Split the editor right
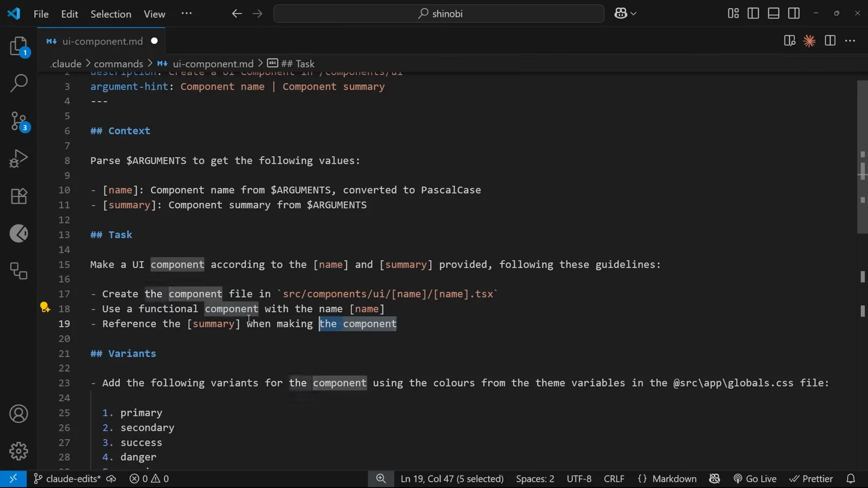The height and width of the screenshot is (488, 868). [830, 41]
